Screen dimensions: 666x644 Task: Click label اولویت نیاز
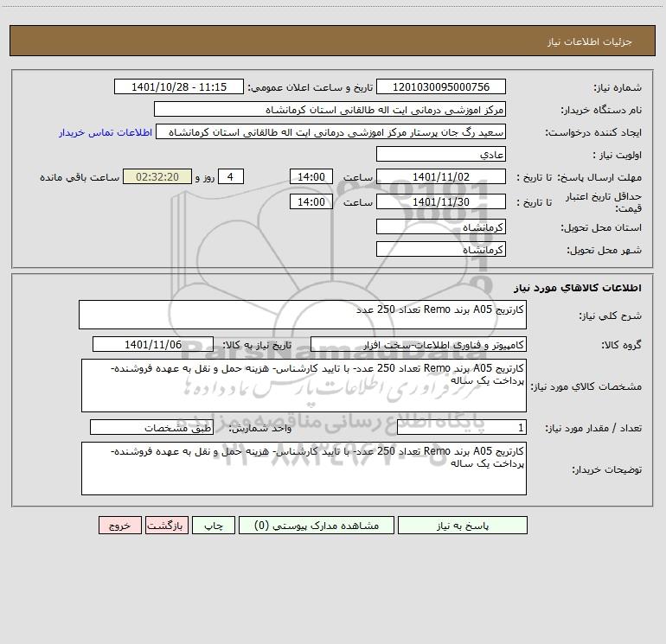618,156
